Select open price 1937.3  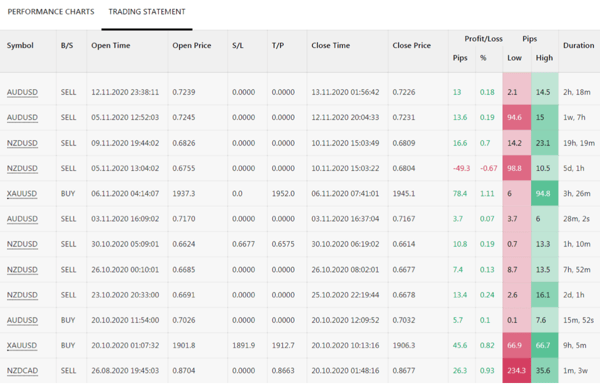184,194
